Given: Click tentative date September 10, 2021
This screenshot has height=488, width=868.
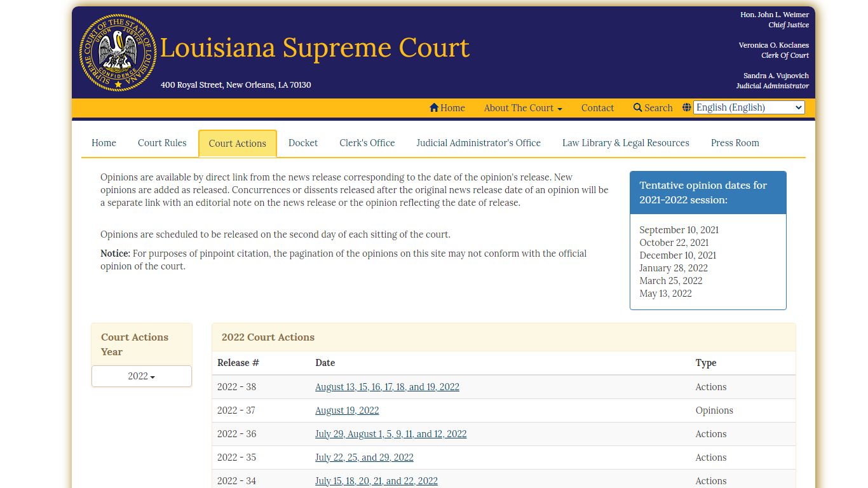Looking at the screenshot, I should click(x=679, y=230).
